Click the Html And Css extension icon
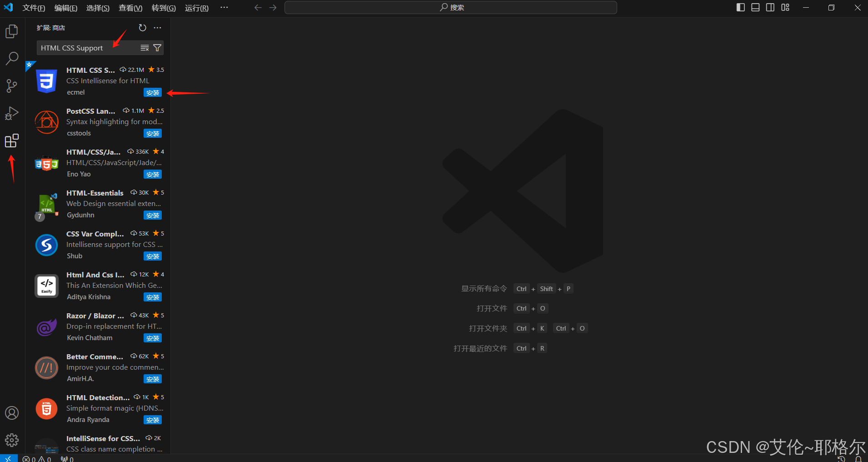This screenshot has width=868, height=462. tap(46, 286)
